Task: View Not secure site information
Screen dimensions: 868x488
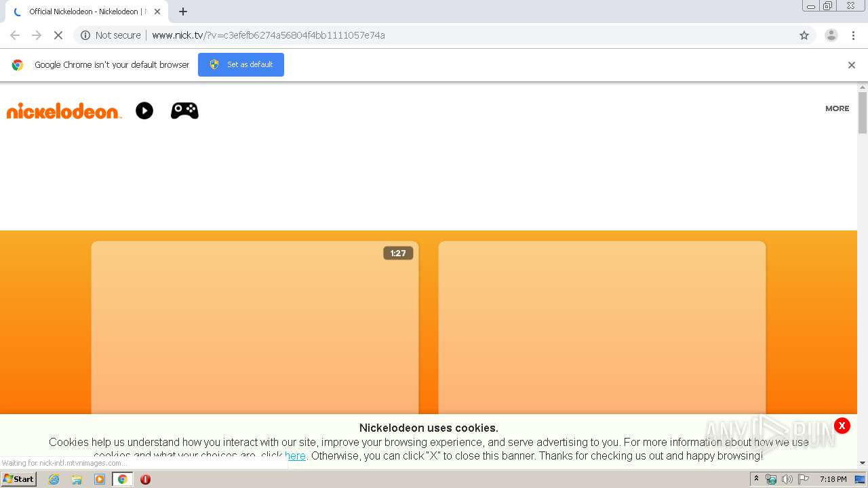Action: [111, 35]
